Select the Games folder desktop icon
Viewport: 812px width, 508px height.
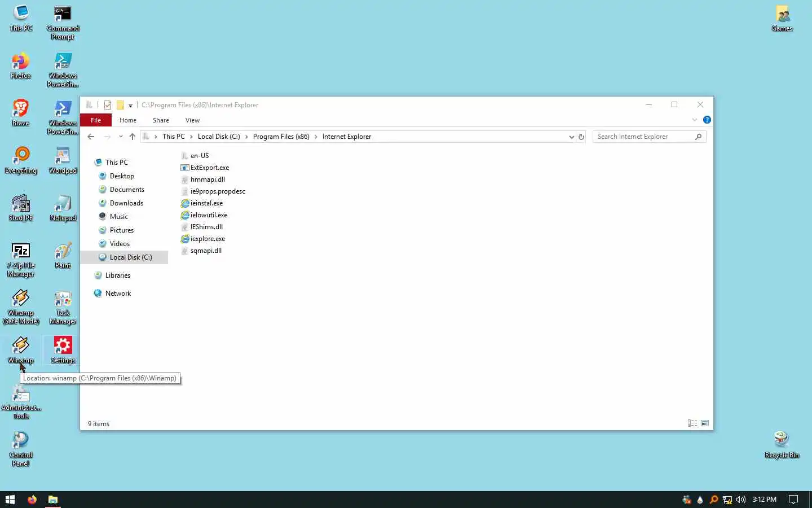coord(782,18)
